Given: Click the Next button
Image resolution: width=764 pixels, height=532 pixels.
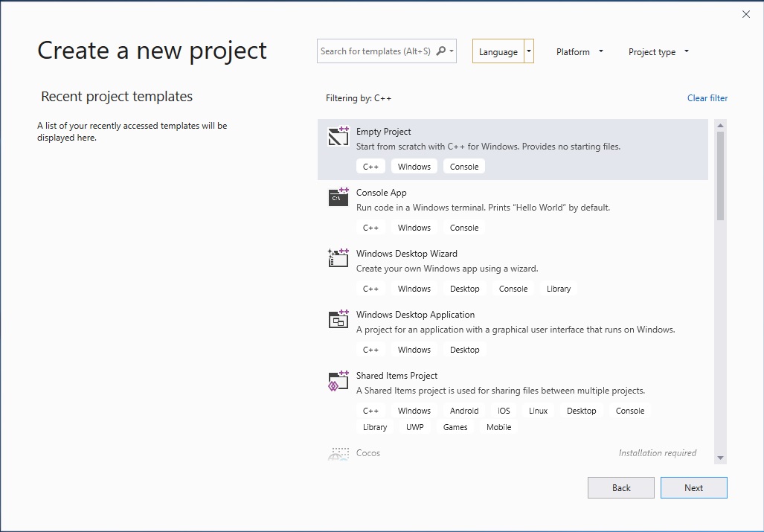Looking at the screenshot, I should (x=693, y=487).
